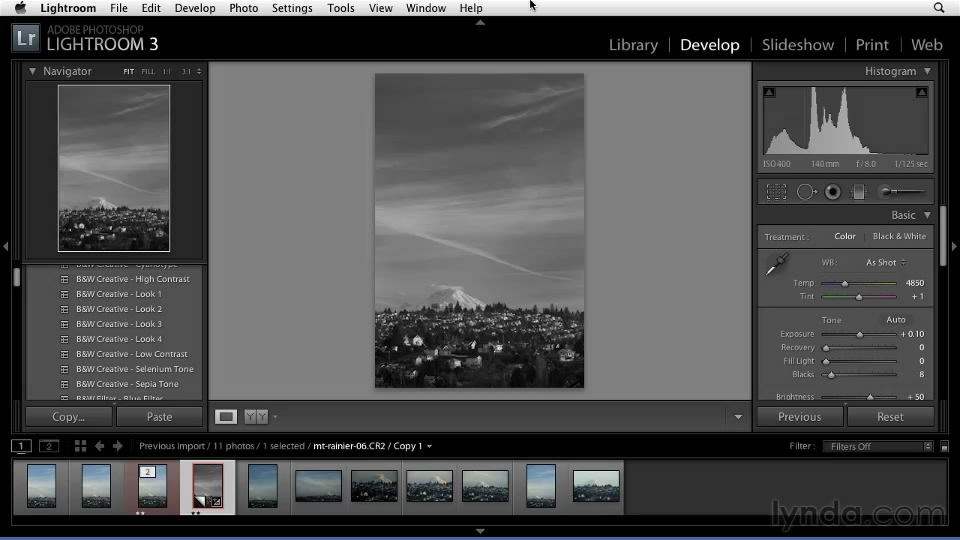Click the Reset button
960x540 pixels.
tap(890, 417)
